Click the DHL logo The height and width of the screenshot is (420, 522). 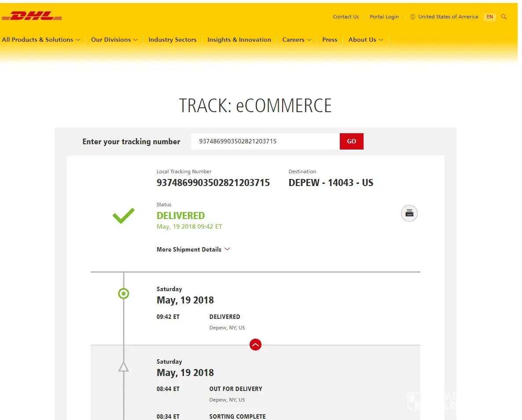point(32,16)
